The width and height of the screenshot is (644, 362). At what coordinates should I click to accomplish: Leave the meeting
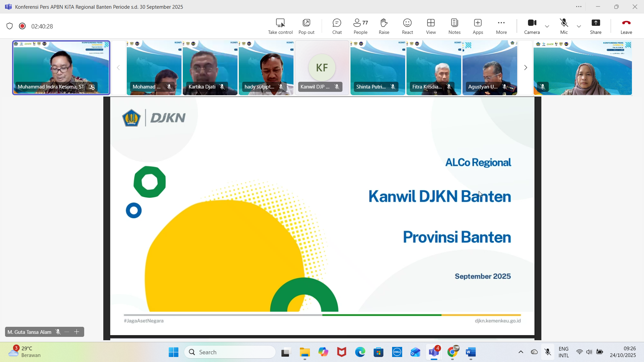[x=626, y=26]
